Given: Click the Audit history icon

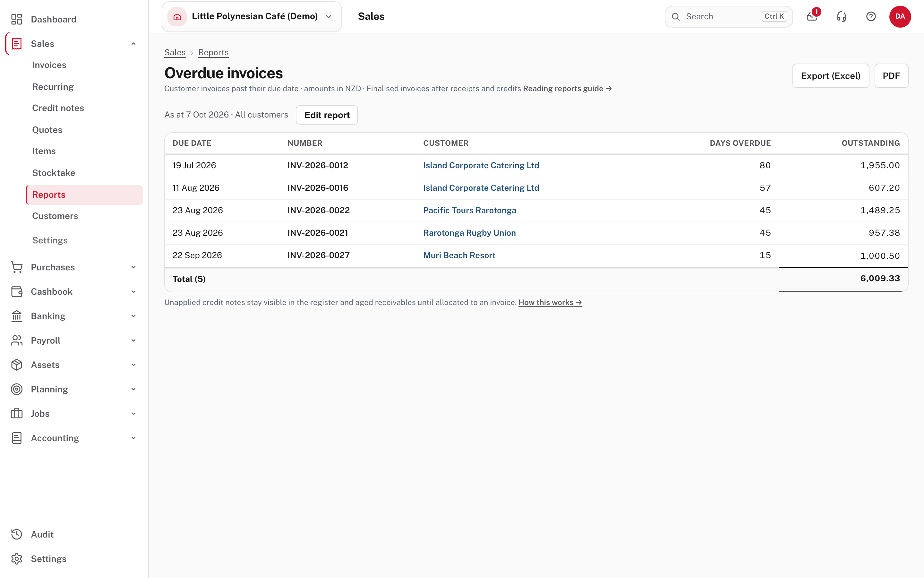Looking at the screenshot, I should (x=16, y=534).
